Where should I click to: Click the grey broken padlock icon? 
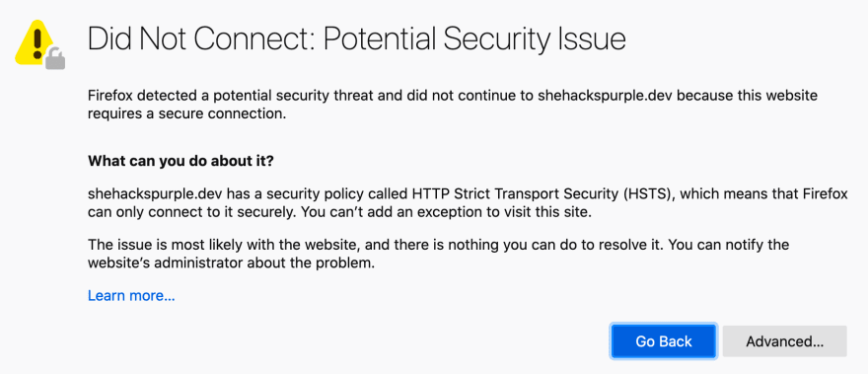pyautogui.click(x=55, y=58)
